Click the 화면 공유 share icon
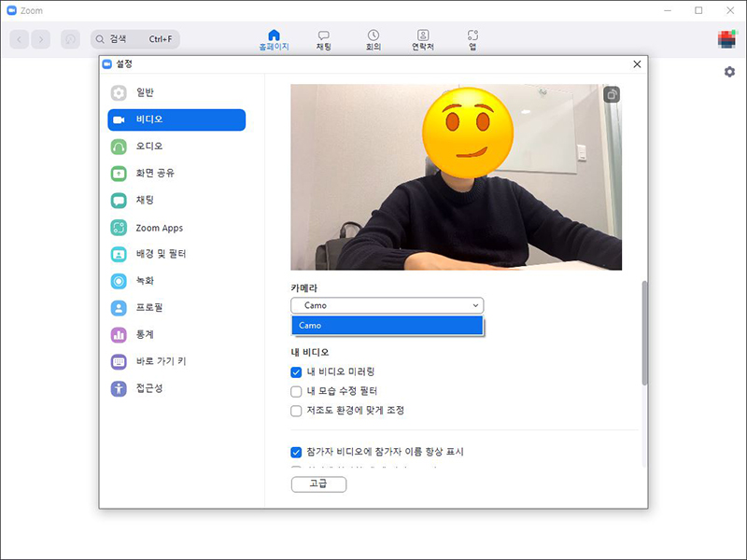The width and height of the screenshot is (747, 560). click(119, 174)
